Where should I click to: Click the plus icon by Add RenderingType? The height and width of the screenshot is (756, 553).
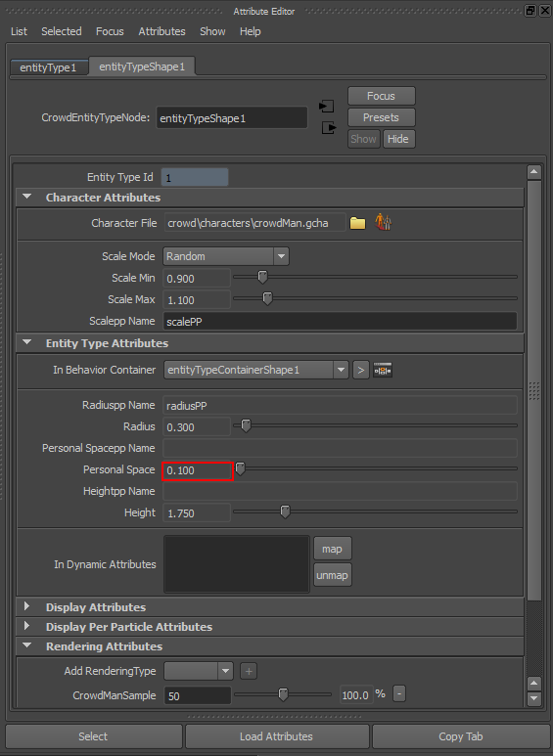[249, 671]
